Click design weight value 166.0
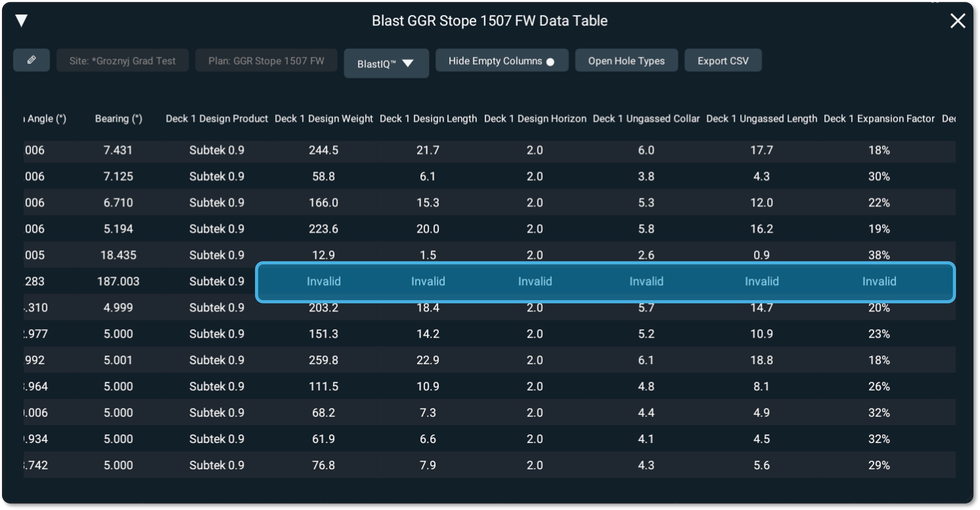The image size is (980, 510). tap(323, 202)
